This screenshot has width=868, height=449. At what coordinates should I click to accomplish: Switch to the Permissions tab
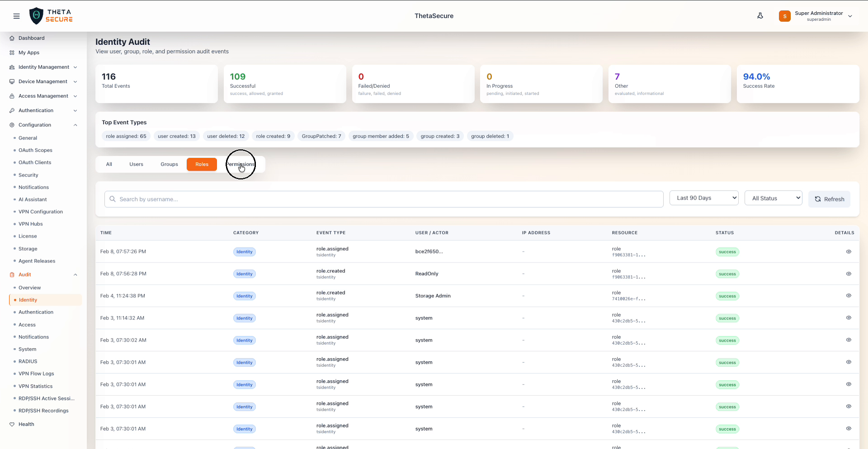240,164
